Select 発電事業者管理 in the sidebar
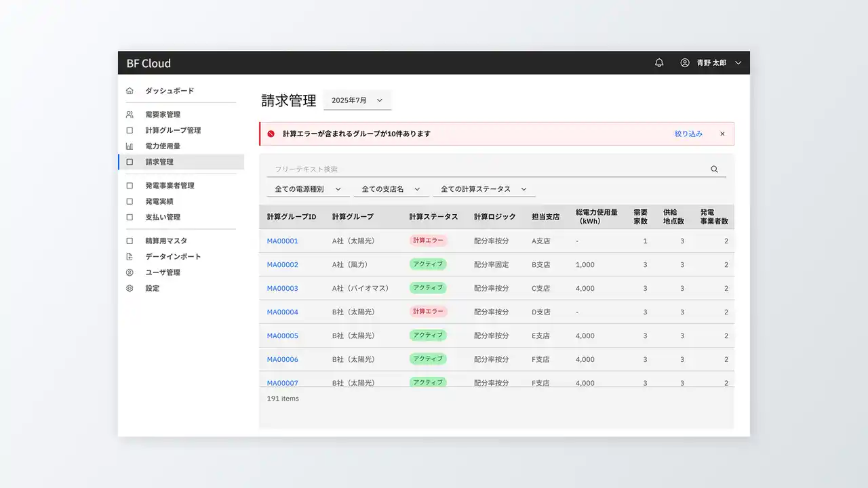The image size is (868, 488). pos(170,186)
